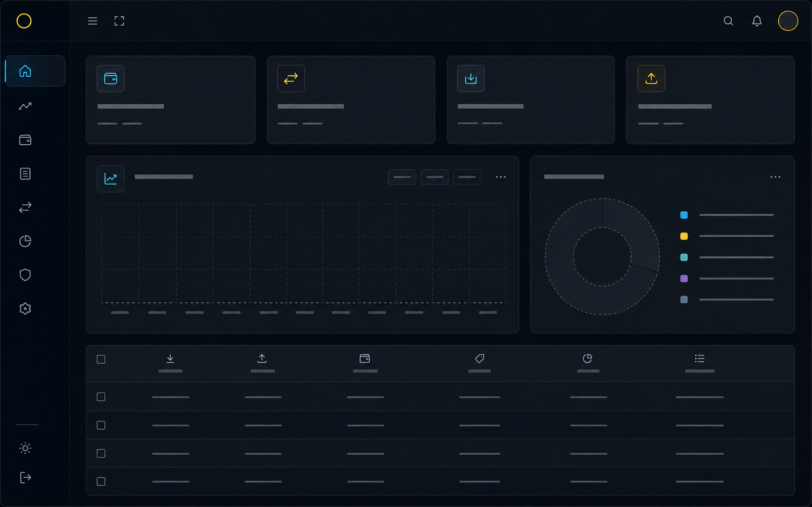The height and width of the screenshot is (507, 812).
Task: Open the donut chart panel more options
Action: pos(775,177)
